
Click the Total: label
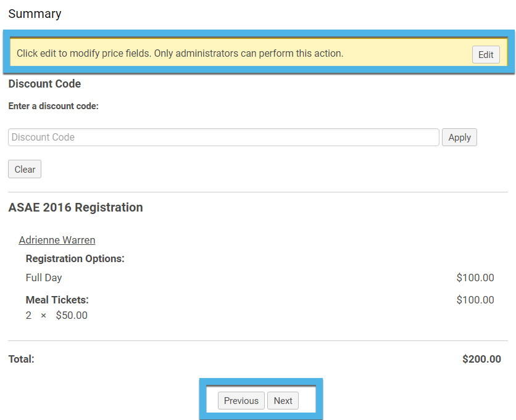coord(22,359)
